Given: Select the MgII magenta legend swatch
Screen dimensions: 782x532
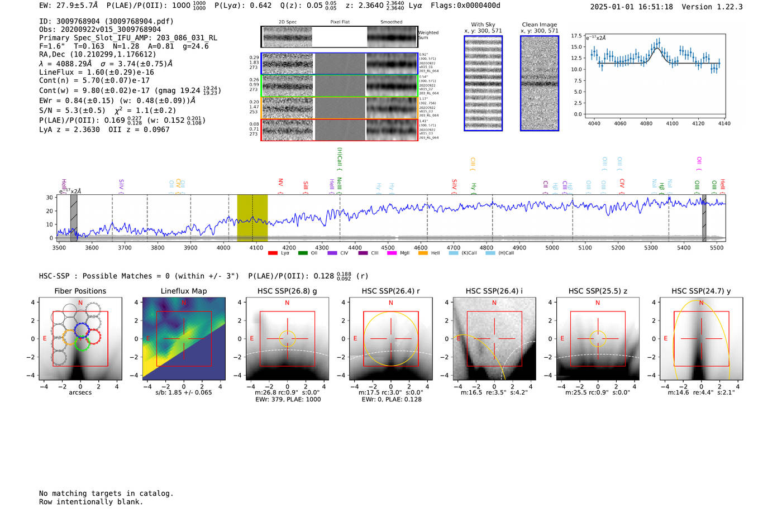Looking at the screenshot, I should pyautogui.click(x=393, y=253).
